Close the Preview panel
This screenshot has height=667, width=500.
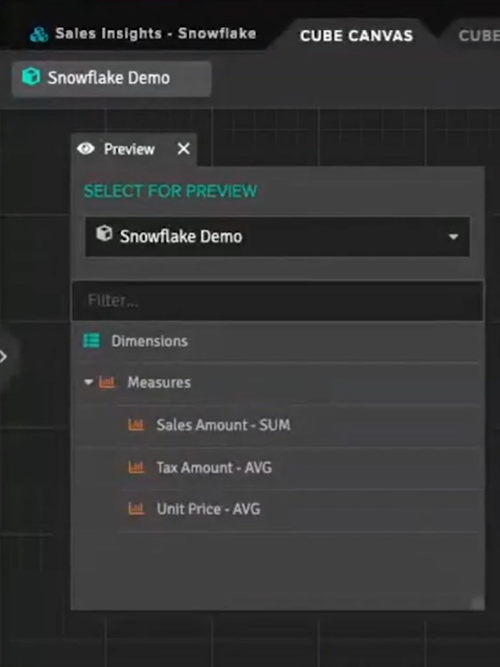tap(183, 149)
